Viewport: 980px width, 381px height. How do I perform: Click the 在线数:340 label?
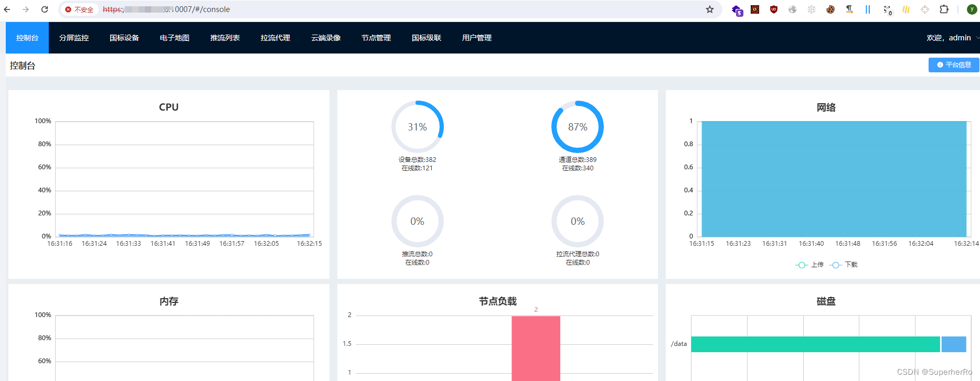coord(578,168)
